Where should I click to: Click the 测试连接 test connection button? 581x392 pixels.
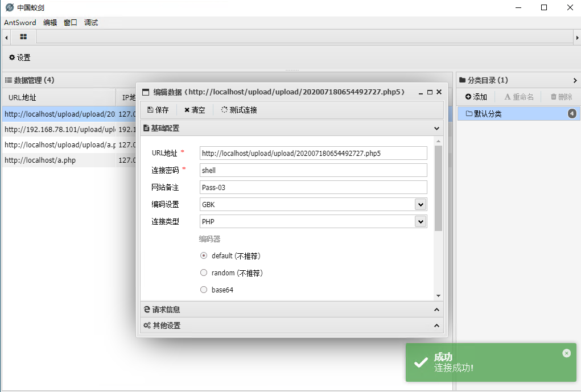tap(239, 110)
